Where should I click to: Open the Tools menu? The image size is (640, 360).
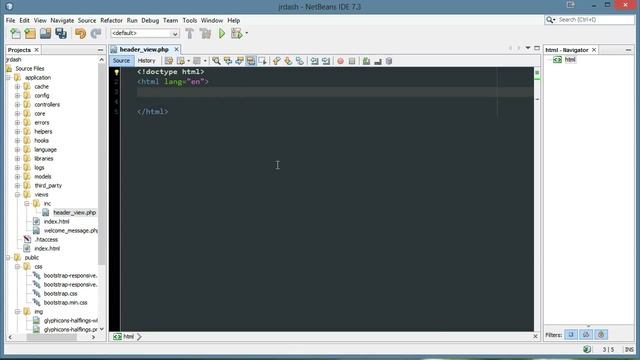click(189, 20)
